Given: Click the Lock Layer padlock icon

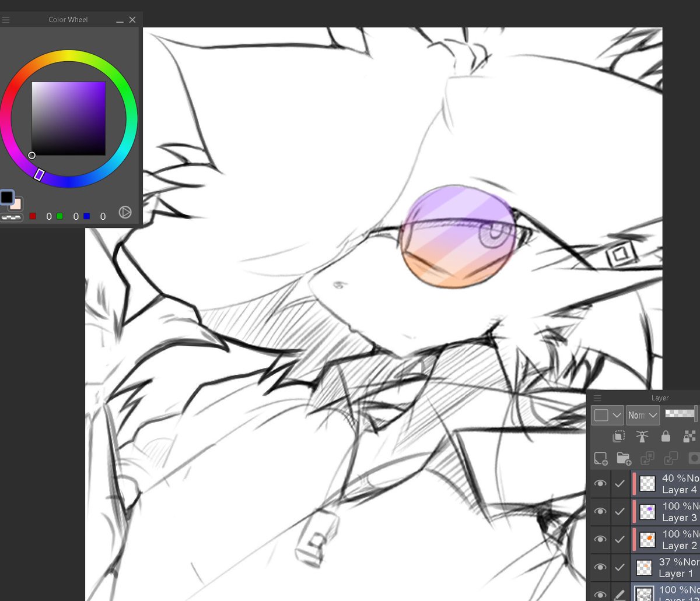Looking at the screenshot, I should [666, 436].
